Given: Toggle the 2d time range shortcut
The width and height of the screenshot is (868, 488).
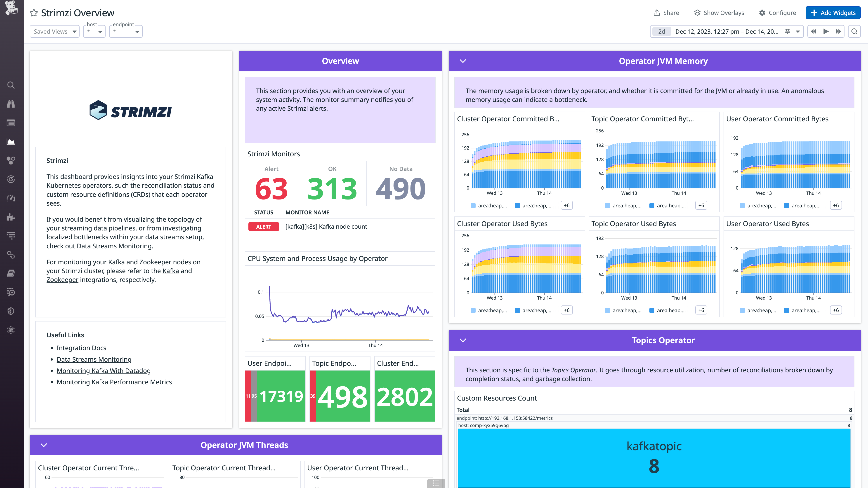Looking at the screenshot, I should pos(661,31).
